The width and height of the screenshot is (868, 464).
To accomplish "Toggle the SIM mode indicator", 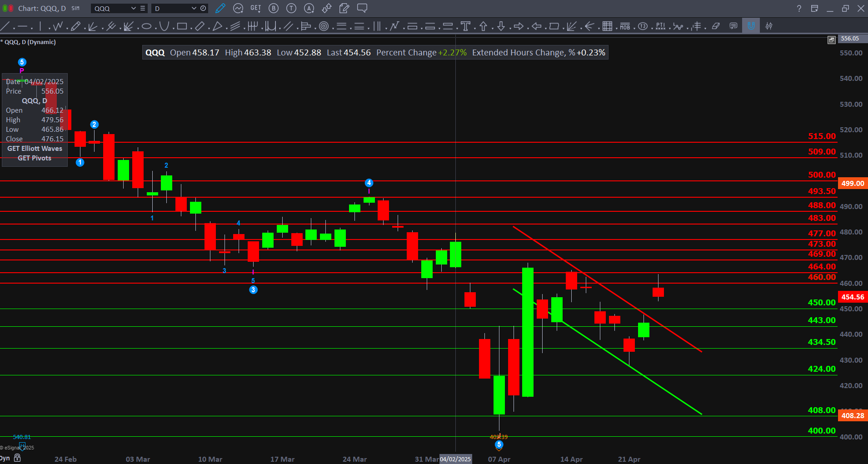I will (75, 8).
